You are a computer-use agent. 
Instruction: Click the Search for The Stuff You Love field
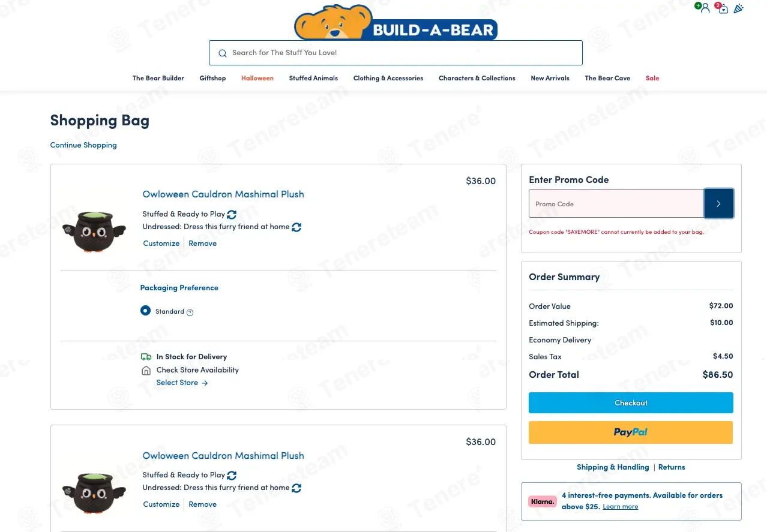(396, 53)
